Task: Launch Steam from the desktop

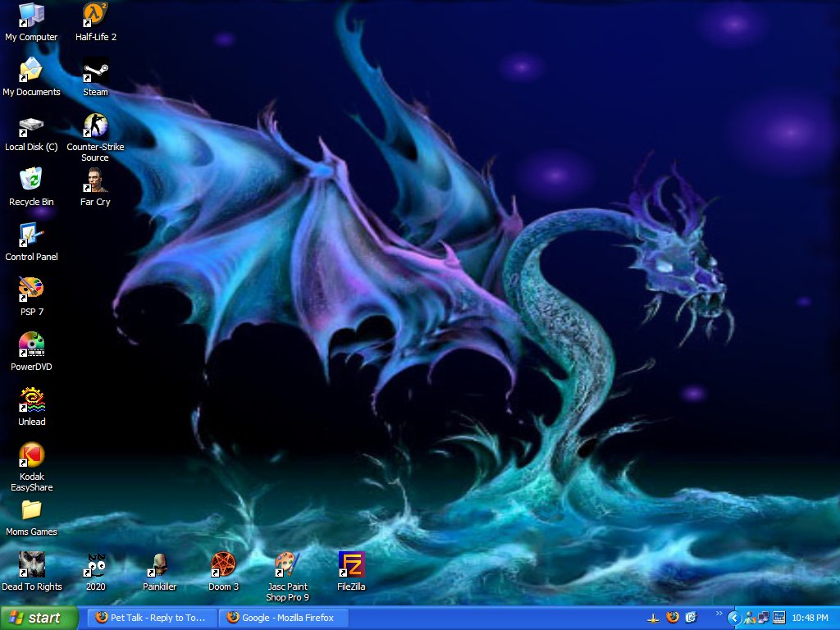Action: 96,71
